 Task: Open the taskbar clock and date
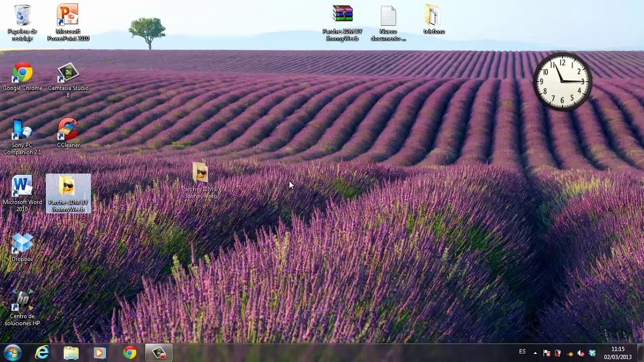[x=618, y=353]
